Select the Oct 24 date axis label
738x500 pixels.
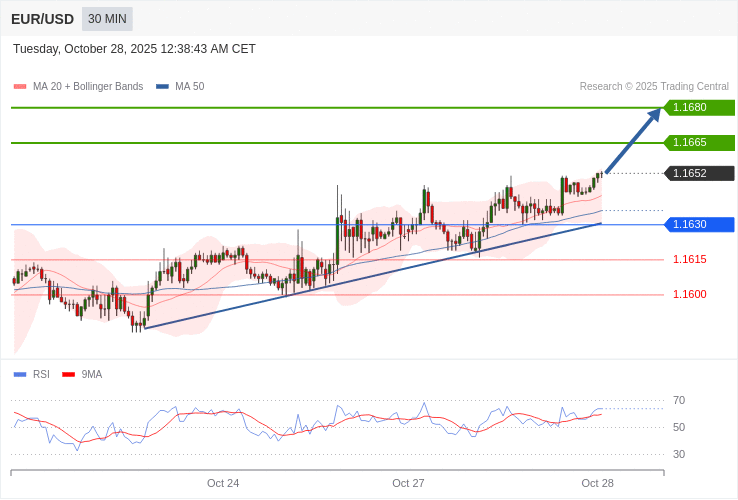click(223, 484)
